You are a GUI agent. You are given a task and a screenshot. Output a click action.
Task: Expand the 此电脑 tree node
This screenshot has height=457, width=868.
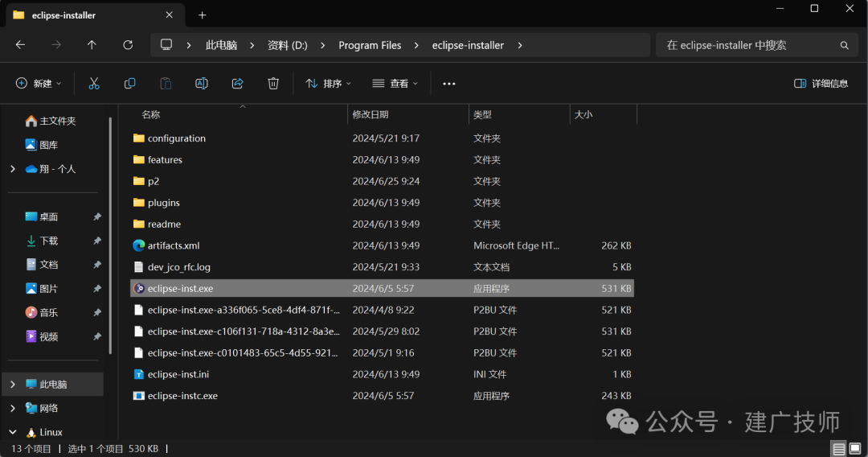13,384
